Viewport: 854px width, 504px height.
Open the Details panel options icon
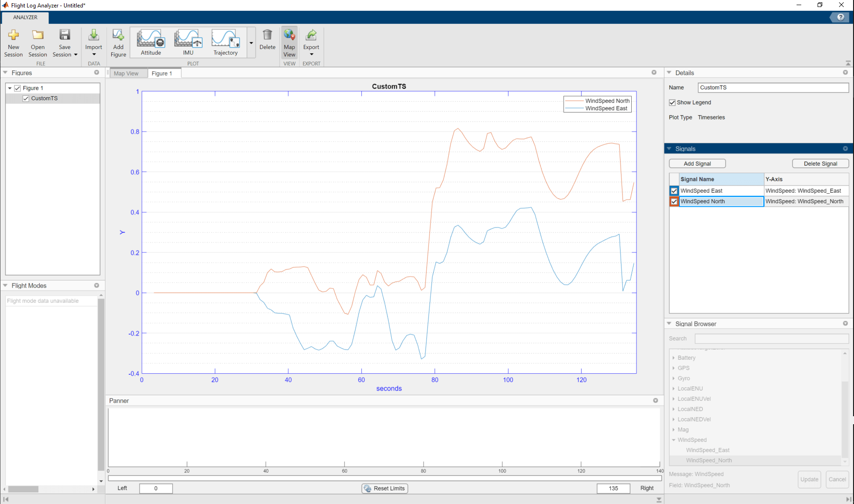[845, 72]
